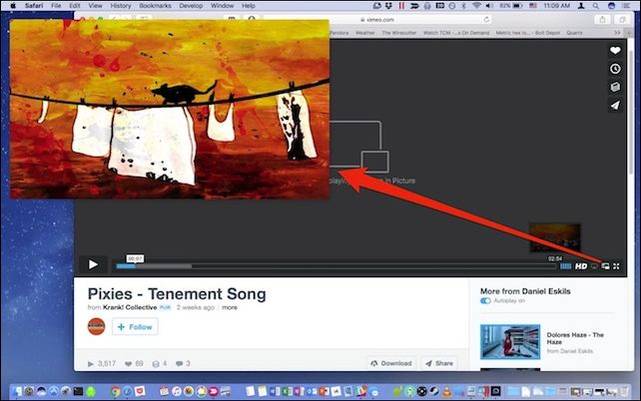The height and width of the screenshot is (401, 641).
Task: Open the Edit menu
Action: tap(75, 6)
